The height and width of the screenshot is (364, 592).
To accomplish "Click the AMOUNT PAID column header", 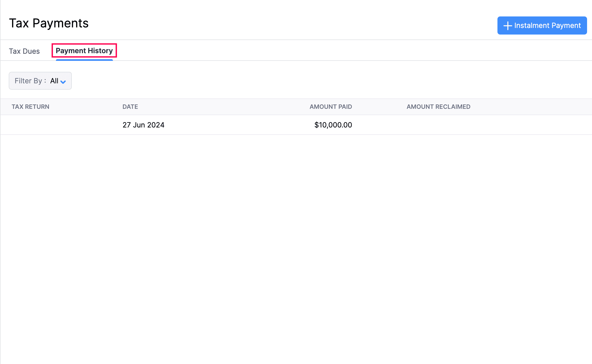I will (x=331, y=107).
